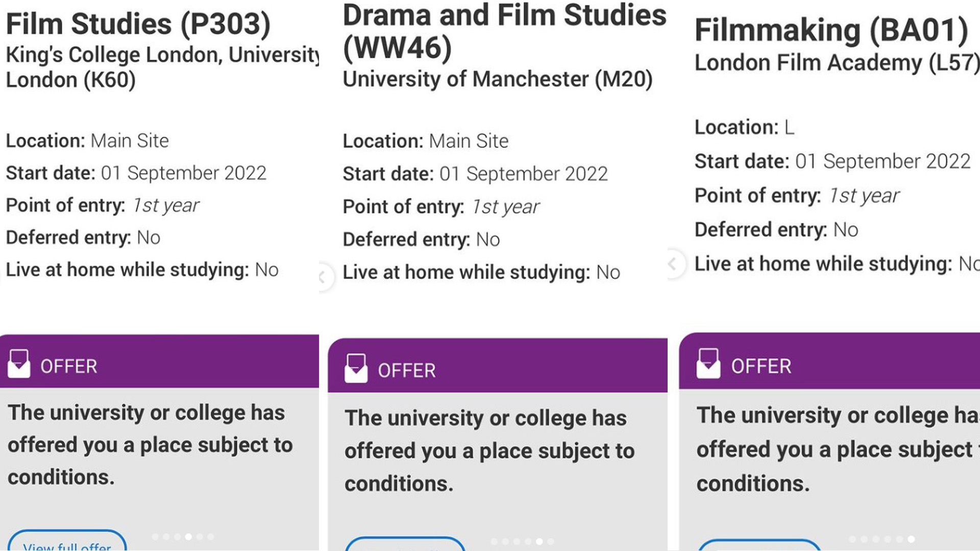Select first pagination dot on Drama and Film Studies card
This screenshot has width=980, height=551.
[x=494, y=542]
